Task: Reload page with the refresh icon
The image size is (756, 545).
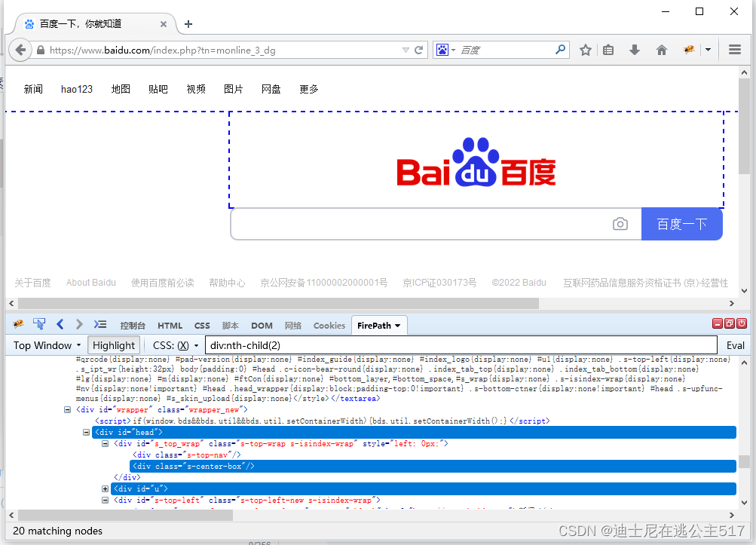Action: (x=418, y=50)
